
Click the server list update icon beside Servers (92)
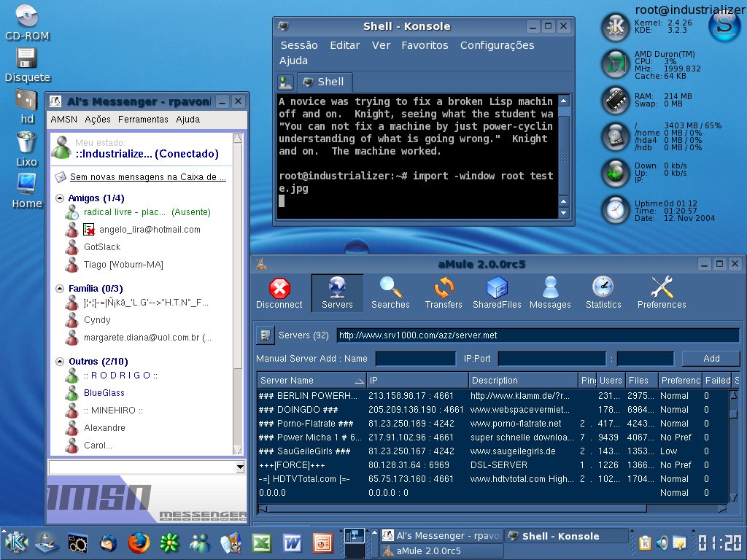(x=265, y=335)
